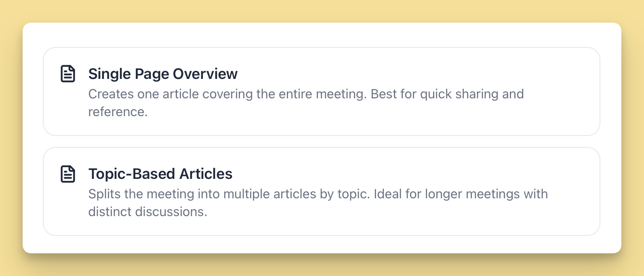The width and height of the screenshot is (644, 276).
Task: Click the word "reference." in the first card
Action: pos(118,112)
